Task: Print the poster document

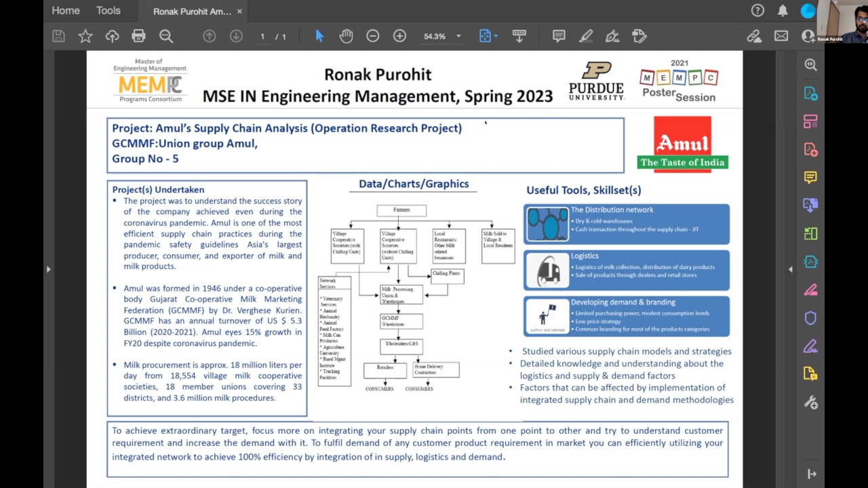Action: pyautogui.click(x=138, y=36)
